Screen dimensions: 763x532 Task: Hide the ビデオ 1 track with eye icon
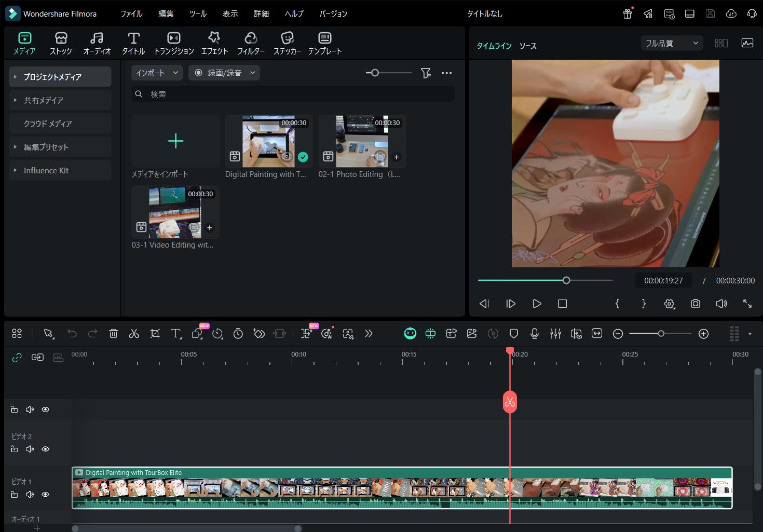pos(46,495)
